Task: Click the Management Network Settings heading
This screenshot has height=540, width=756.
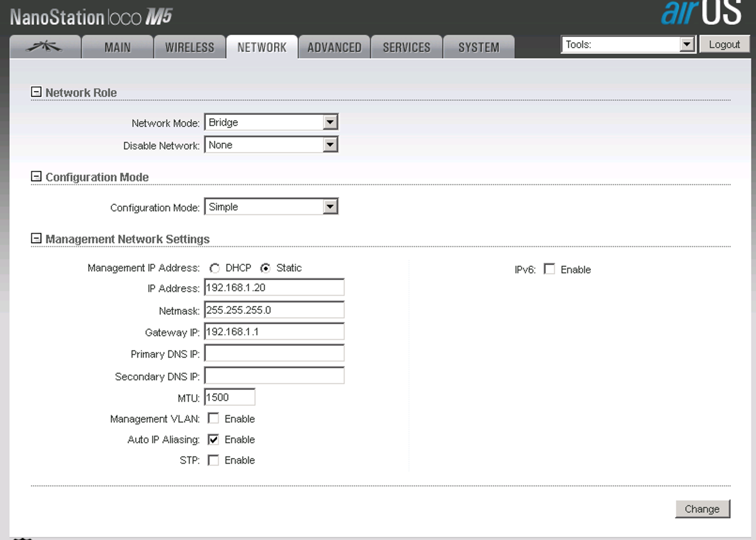Action: pyautogui.click(x=128, y=239)
